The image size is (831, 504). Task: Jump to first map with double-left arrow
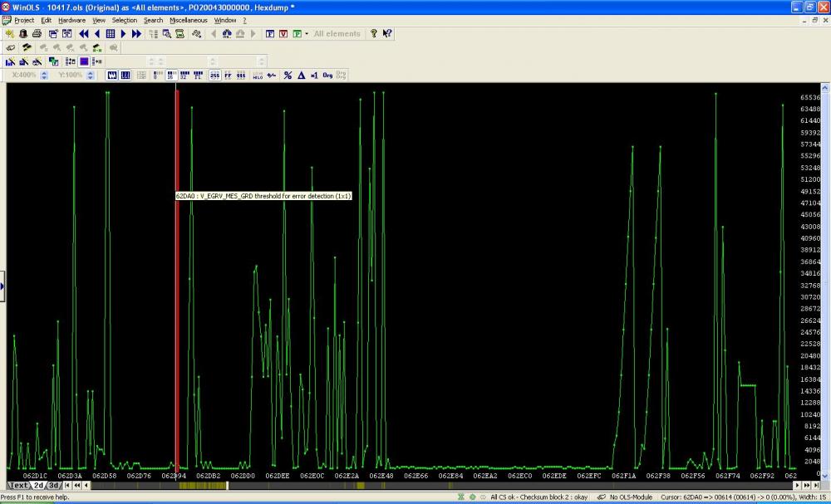[x=84, y=34]
